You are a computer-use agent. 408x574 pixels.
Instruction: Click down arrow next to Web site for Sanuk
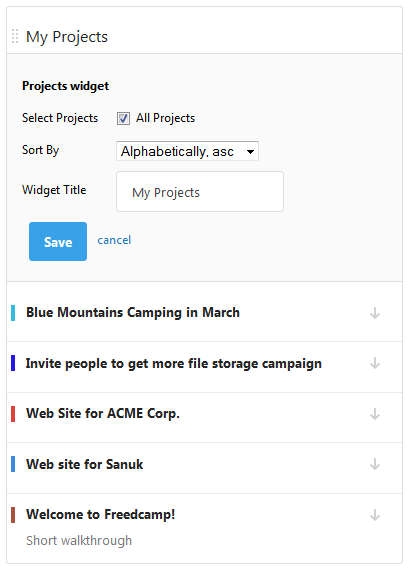coord(375,464)
